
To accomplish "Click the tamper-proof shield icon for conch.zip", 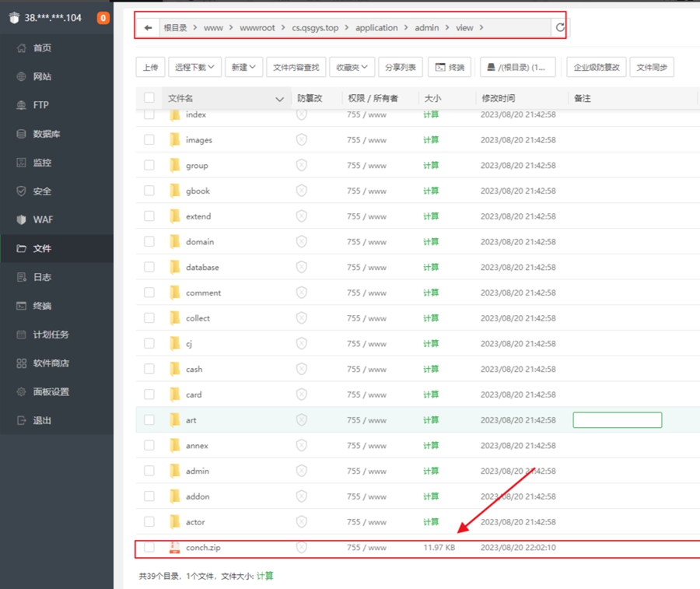I will [301, 548].
